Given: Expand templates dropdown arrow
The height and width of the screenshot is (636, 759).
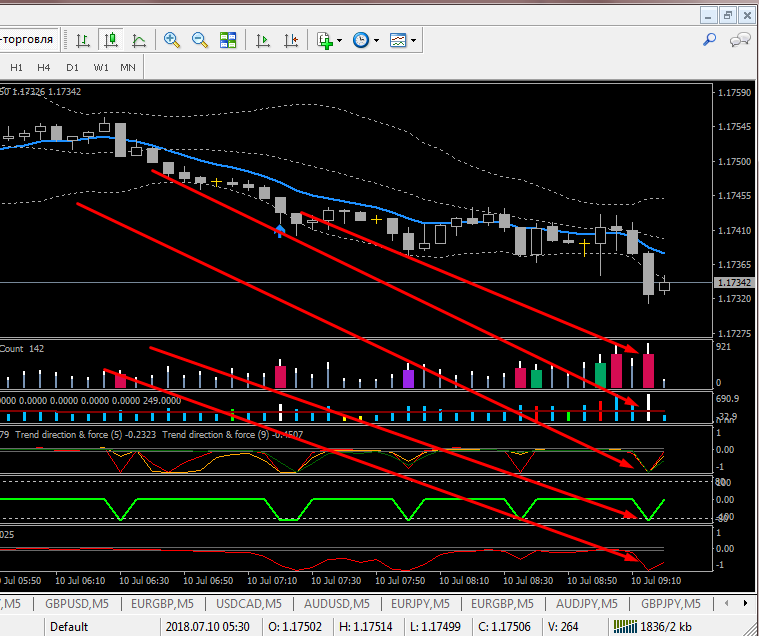Looking at the screenshot, I should [x=413, y=41].
